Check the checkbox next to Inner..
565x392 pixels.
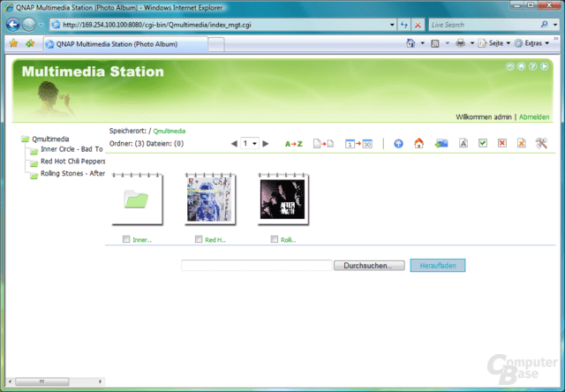[x=126, y=239]
